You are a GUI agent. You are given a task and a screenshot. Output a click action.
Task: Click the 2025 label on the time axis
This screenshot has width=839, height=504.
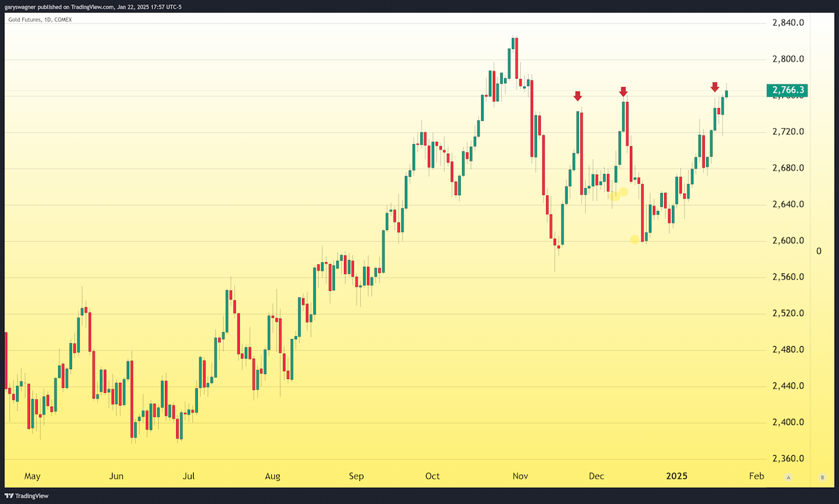coord(677,476)
